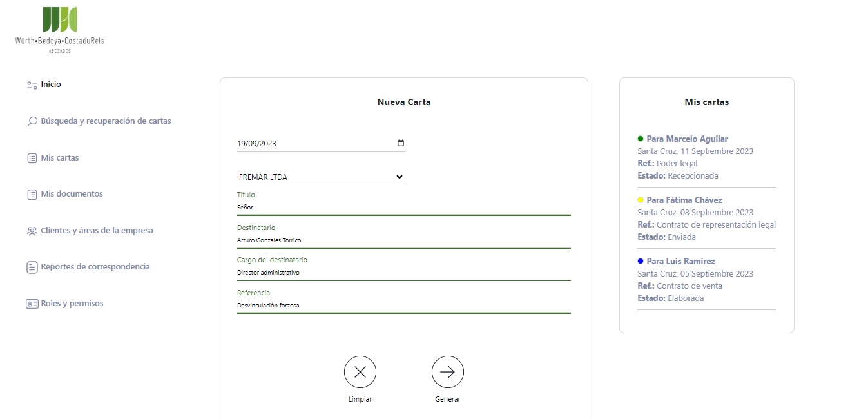Expand the FREMAR LTDA company dropdown
This screenshot has width=868, height=419.
(320, 177)
